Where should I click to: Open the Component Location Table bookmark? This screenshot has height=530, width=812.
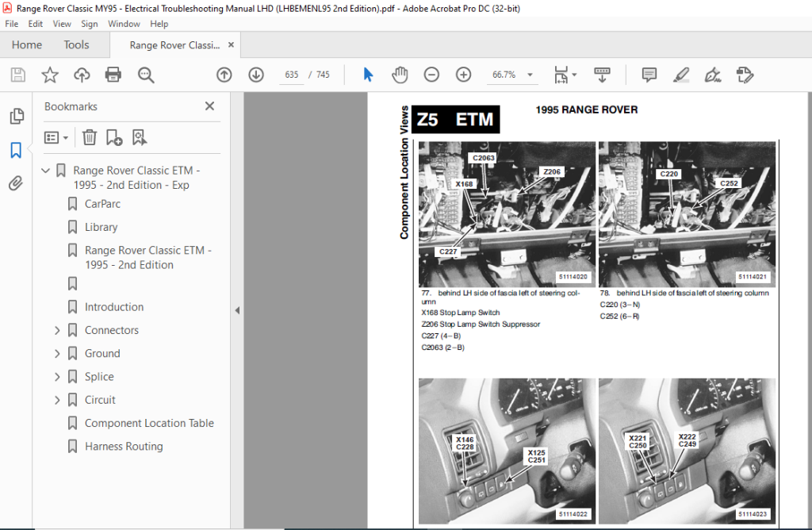point(149,423)
